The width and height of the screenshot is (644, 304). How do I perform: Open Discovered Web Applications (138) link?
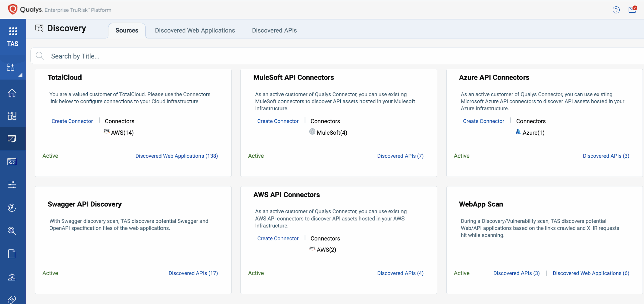(x=177, y=156)
